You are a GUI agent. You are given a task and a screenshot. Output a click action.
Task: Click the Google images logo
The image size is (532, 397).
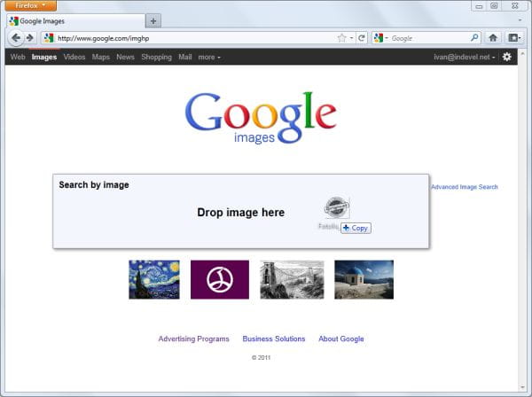(x=261, y=118)
